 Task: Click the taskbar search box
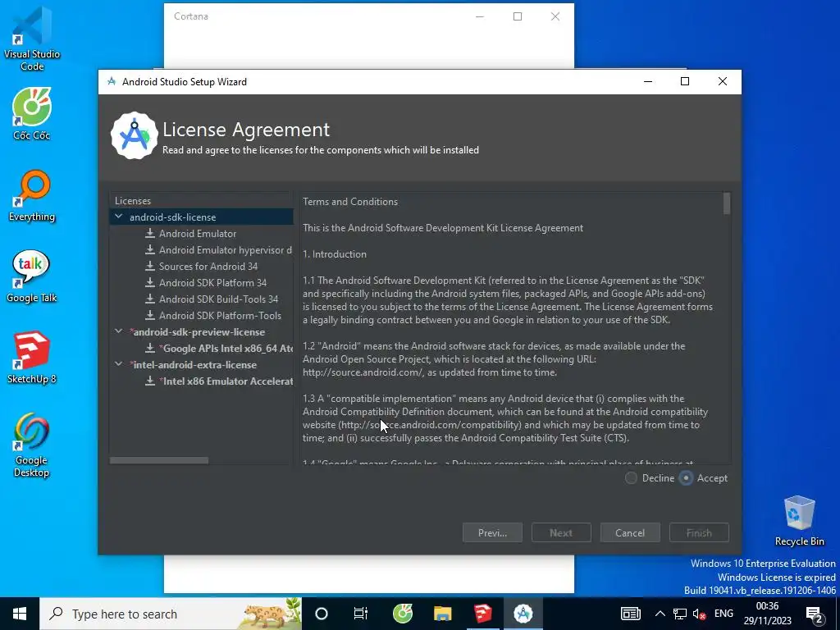(171, 614)
